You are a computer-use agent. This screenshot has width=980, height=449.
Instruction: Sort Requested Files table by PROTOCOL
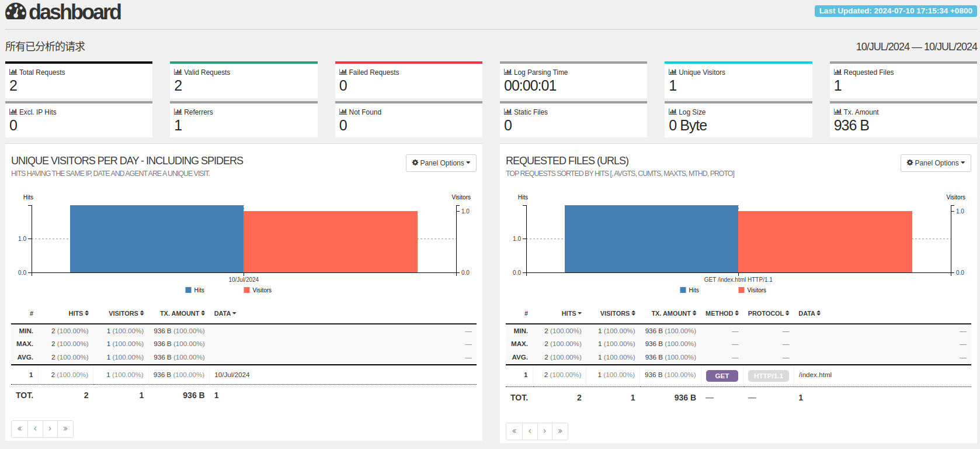769,313
